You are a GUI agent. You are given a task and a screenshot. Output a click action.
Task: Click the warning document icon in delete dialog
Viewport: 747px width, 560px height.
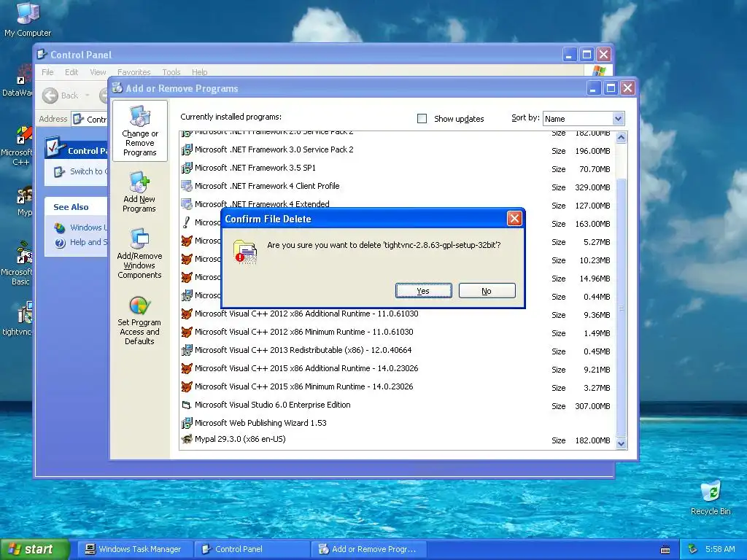click(245, 252)
